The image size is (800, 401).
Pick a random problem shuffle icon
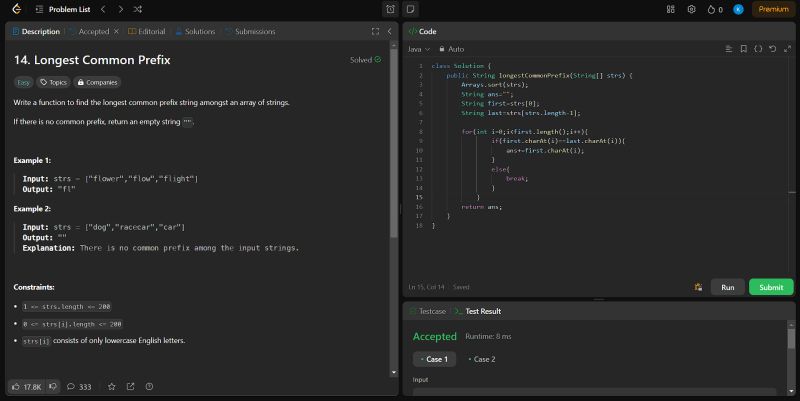[x=138, y=9]
